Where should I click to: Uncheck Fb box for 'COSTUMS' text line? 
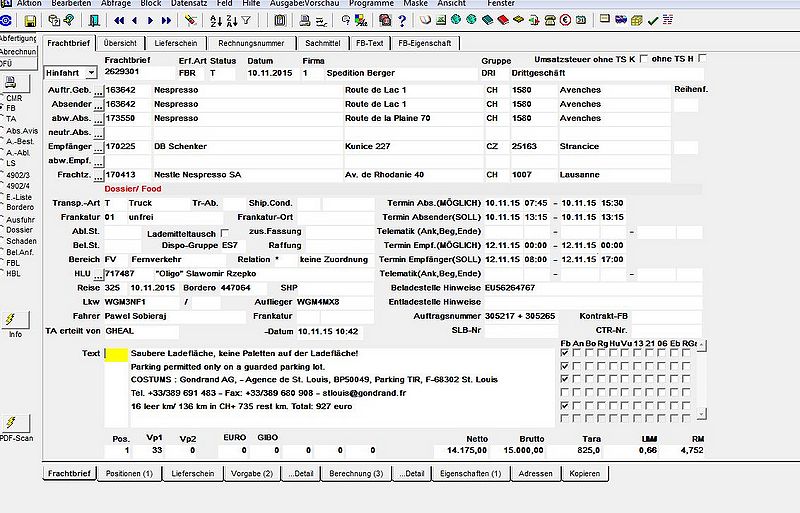tap(564, 379)
